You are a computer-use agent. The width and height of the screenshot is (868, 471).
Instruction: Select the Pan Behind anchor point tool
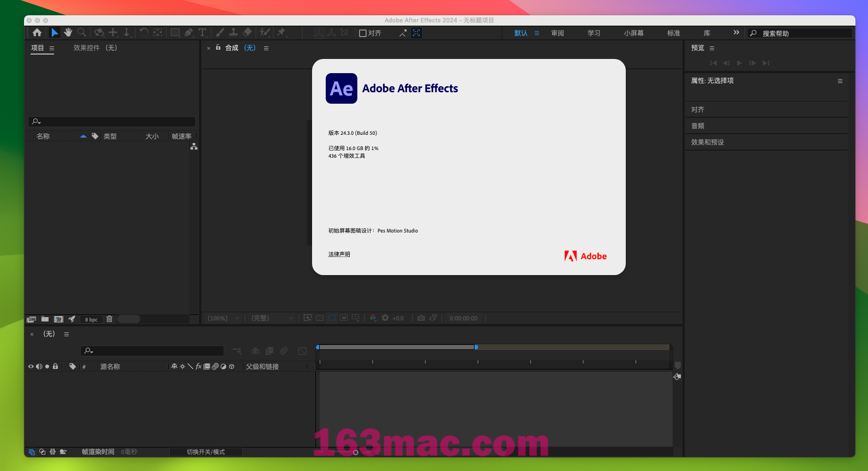(158, 33)
